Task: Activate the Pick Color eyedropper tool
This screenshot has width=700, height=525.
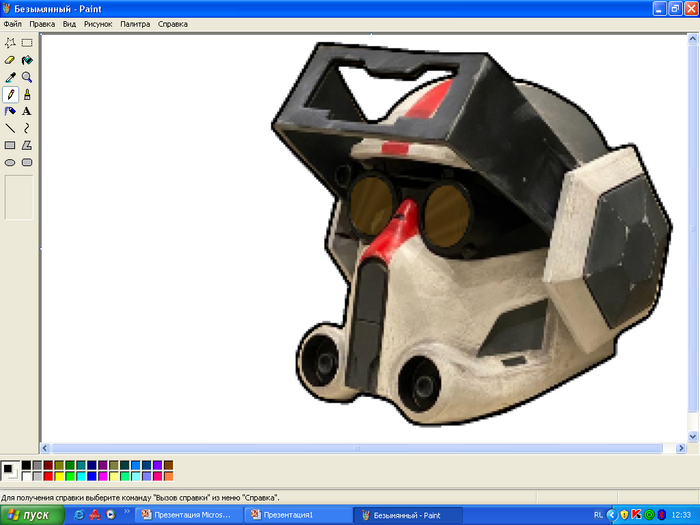Action: pyautogui.click(x=10, y=77)
